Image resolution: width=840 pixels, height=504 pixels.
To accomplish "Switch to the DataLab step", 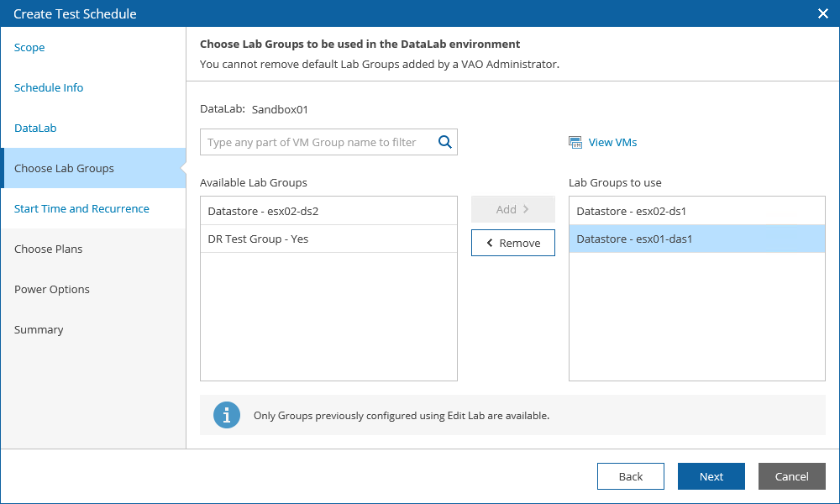I will (x=35, y=129).
